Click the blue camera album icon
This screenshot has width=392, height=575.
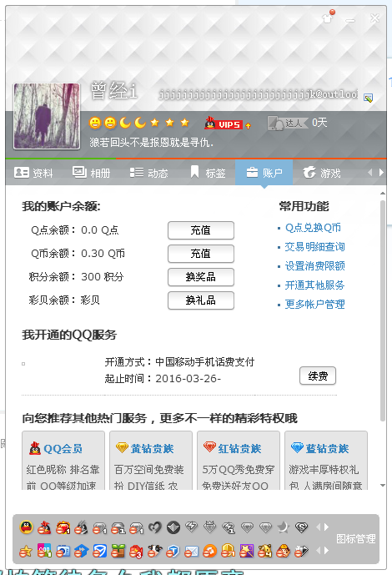[x=63, y=551]
